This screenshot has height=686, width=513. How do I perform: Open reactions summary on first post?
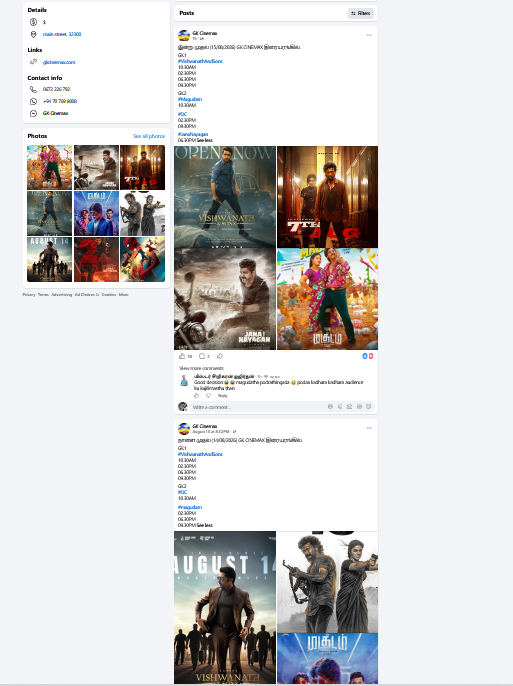click(x=367, y=356)
